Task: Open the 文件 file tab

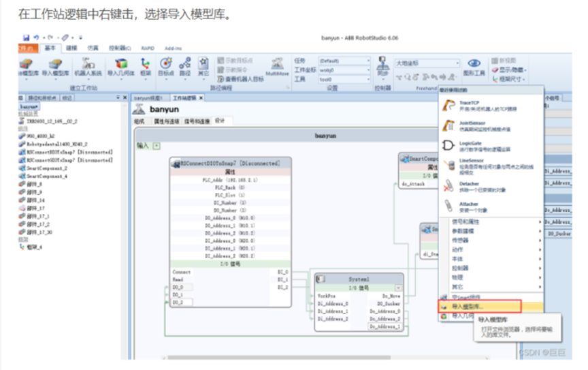Action: [28, 48]
